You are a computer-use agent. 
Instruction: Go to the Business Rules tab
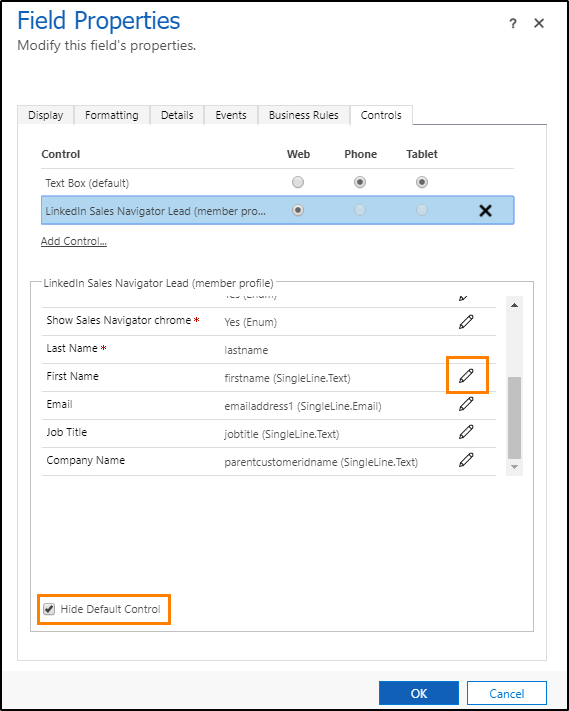[303, 115]
